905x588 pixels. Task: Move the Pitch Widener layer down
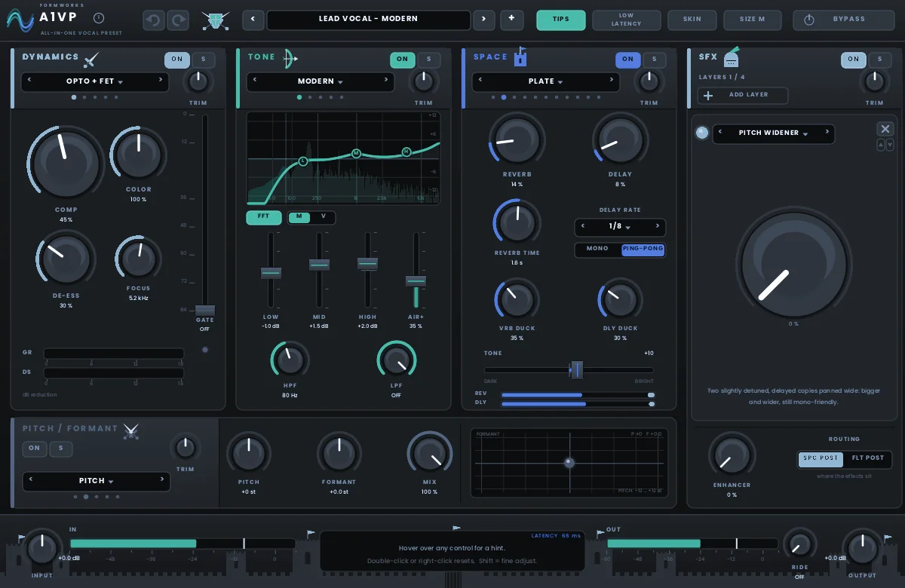pos(890,145)
